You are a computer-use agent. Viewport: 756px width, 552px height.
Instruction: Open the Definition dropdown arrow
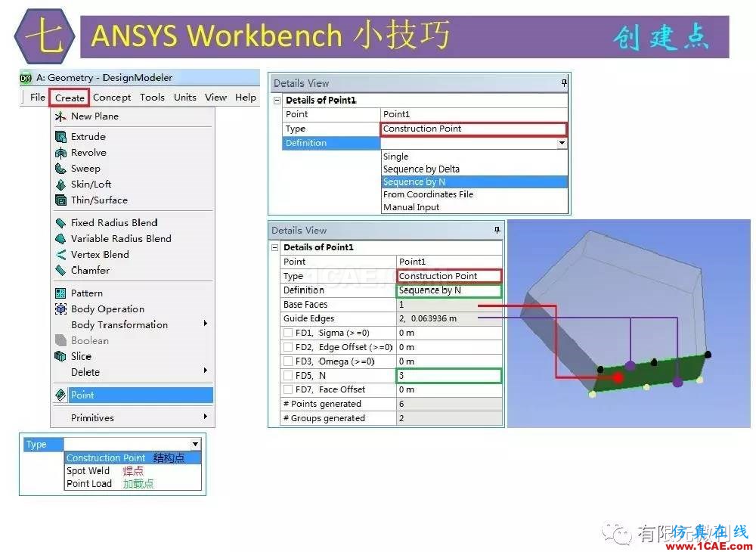pos(562,143)
